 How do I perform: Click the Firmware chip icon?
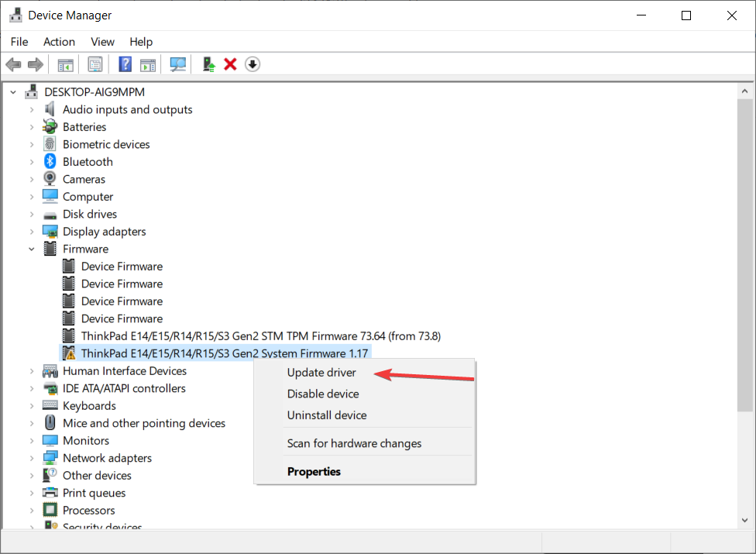click(50, 249)
